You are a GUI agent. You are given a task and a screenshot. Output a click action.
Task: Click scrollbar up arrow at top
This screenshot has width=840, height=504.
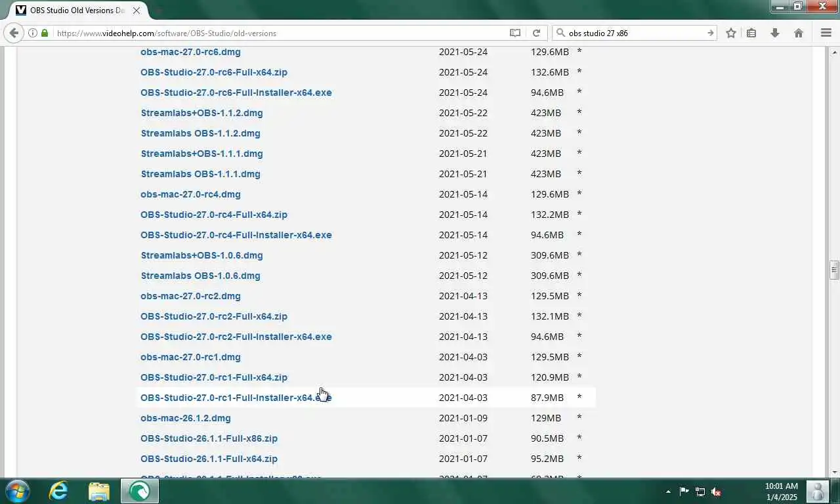(x=834, y=51)
